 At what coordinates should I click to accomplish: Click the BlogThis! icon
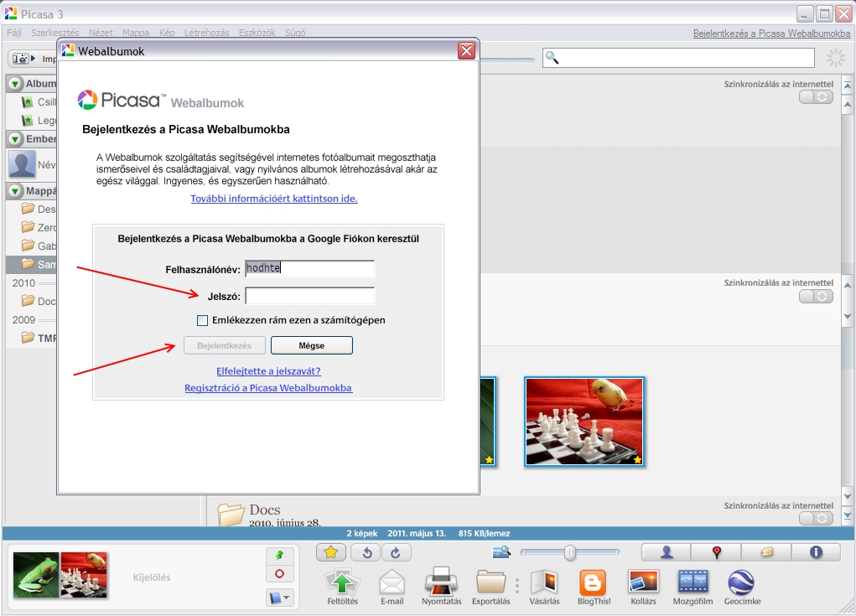coord(593,582)
